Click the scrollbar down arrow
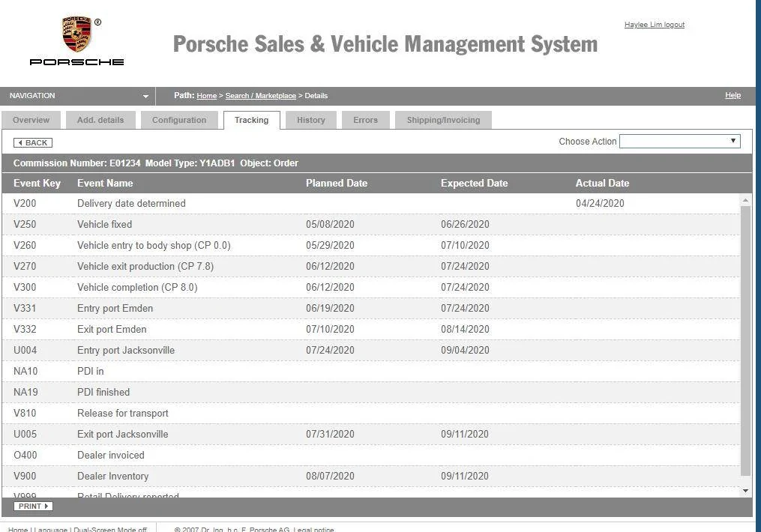 (745, 492)
